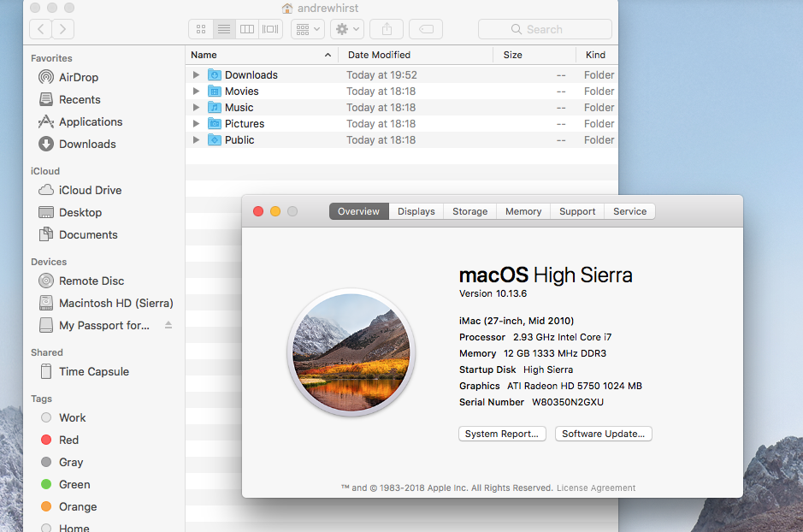Click the Edit Tags toolbar button
803x532 pixels.
(426, 29)
